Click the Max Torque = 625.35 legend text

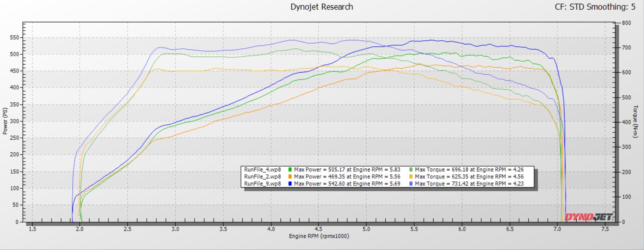469,177
